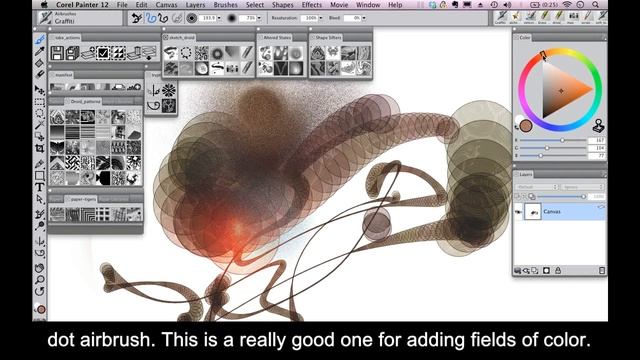The image size is (640, 360).
Task: Select the Altered States palette tab
Action: point(276,38)
